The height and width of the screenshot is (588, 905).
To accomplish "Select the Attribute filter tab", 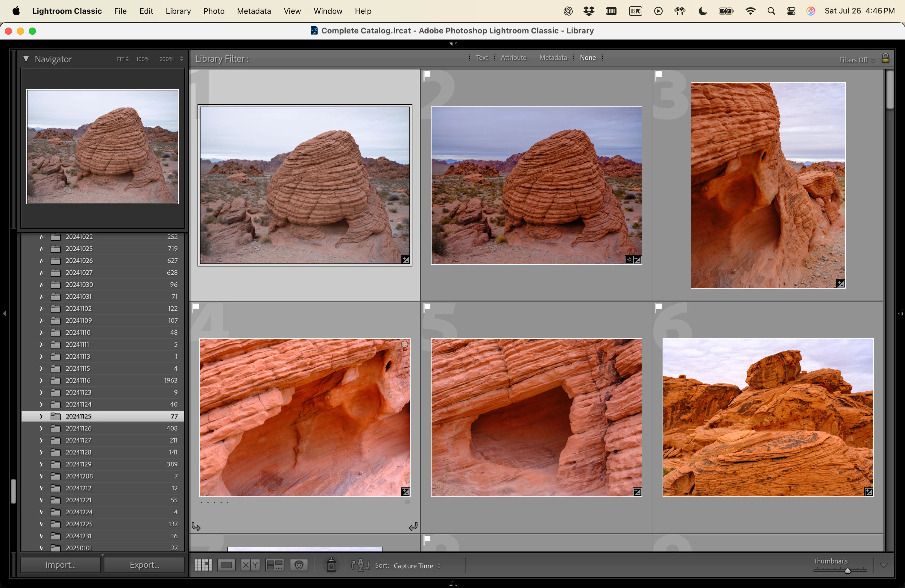I will (x=513, y=58).
